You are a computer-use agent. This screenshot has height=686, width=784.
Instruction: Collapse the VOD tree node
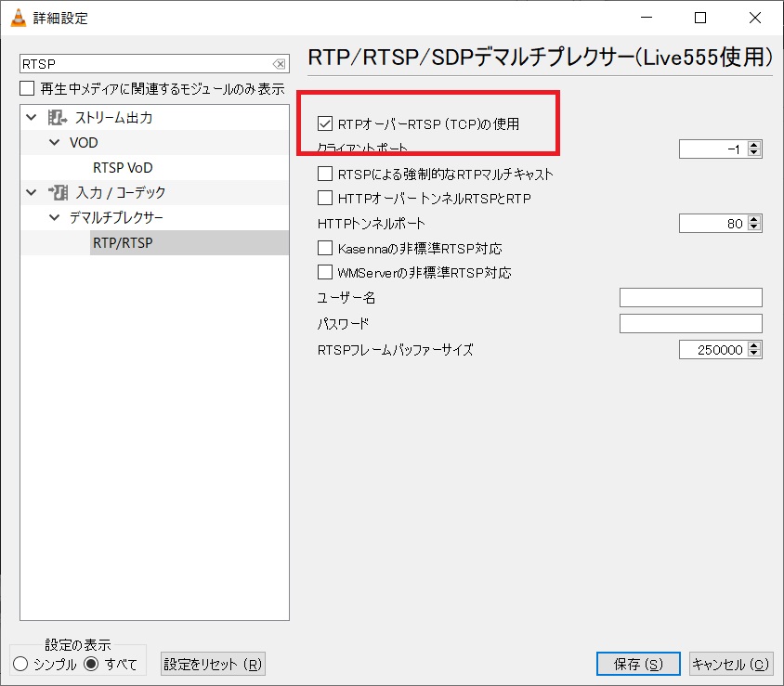coord(53,142)
